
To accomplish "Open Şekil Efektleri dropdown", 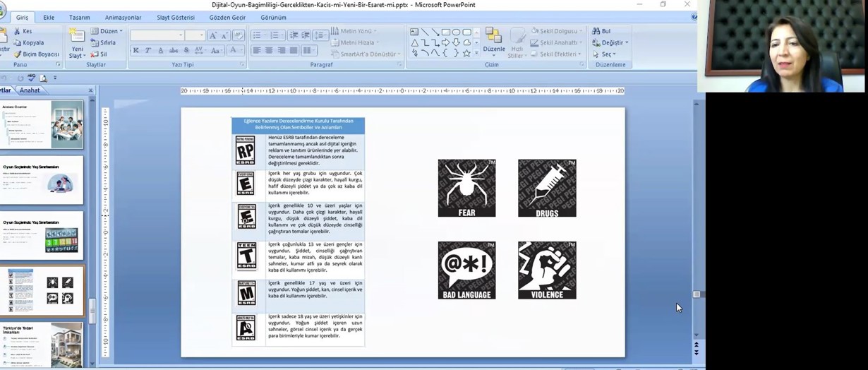I will [x=556, y=54].
